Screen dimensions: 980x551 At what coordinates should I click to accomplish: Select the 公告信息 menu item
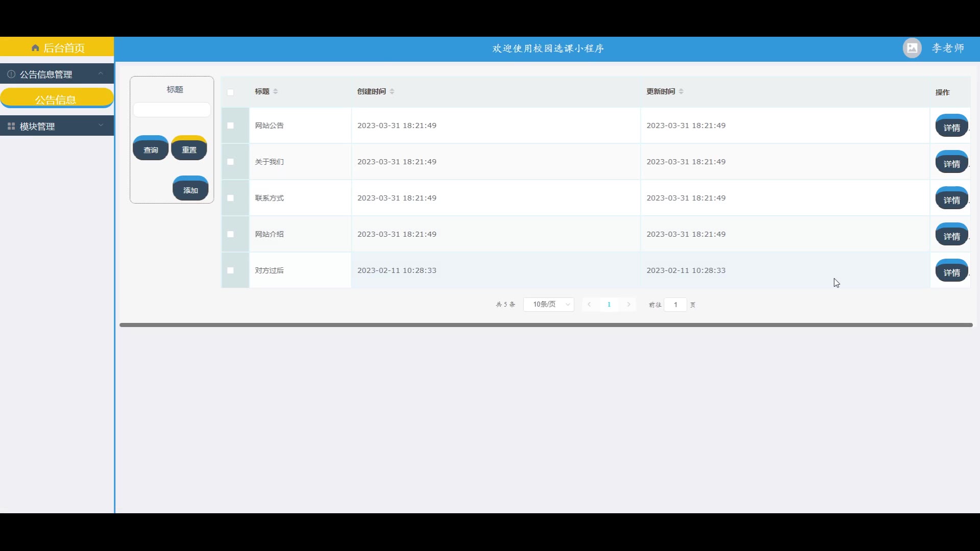[x=56, y=99]
